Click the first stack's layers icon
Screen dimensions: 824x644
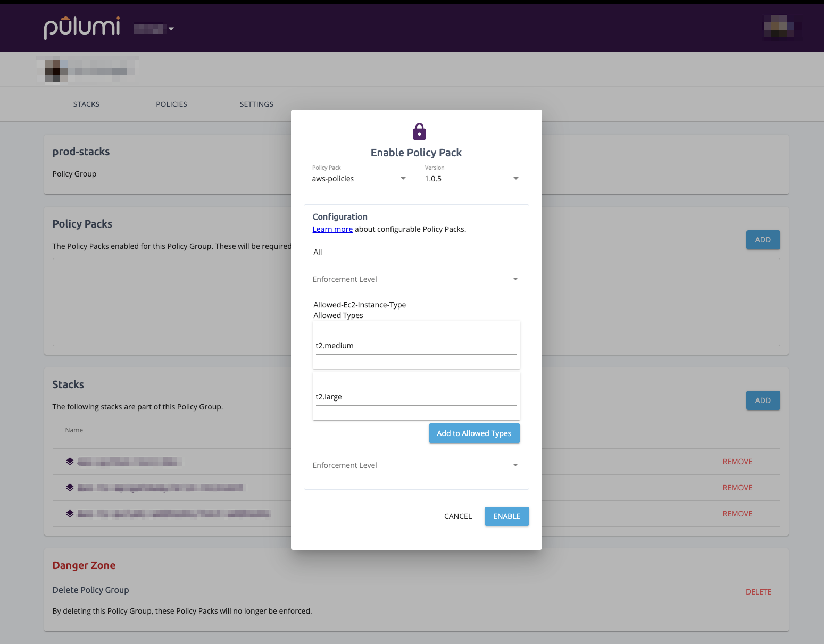(70, 462)
